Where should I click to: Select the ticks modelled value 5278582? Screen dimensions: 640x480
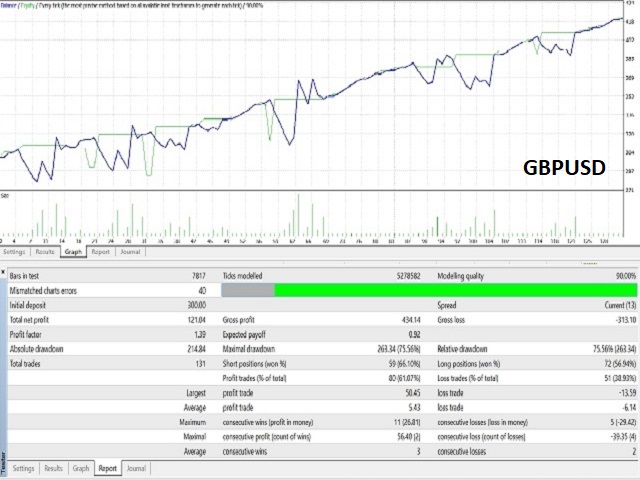tap(408, 276)
